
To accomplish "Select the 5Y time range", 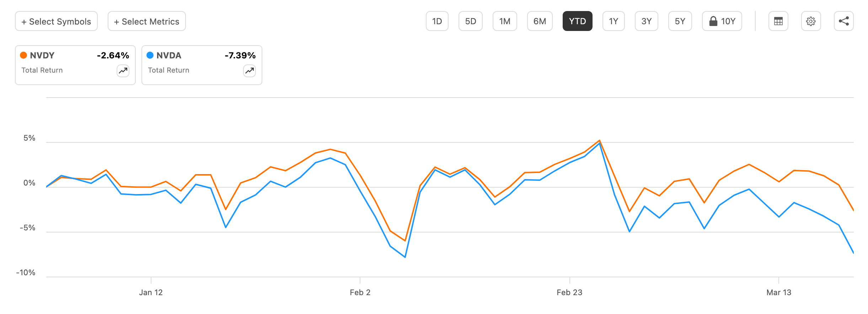I will coord(680,21).
